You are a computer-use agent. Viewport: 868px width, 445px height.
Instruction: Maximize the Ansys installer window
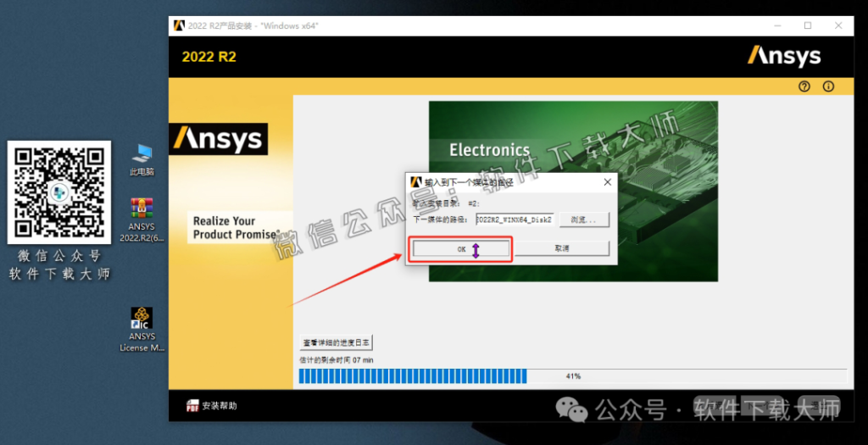[x=808, y=25]
